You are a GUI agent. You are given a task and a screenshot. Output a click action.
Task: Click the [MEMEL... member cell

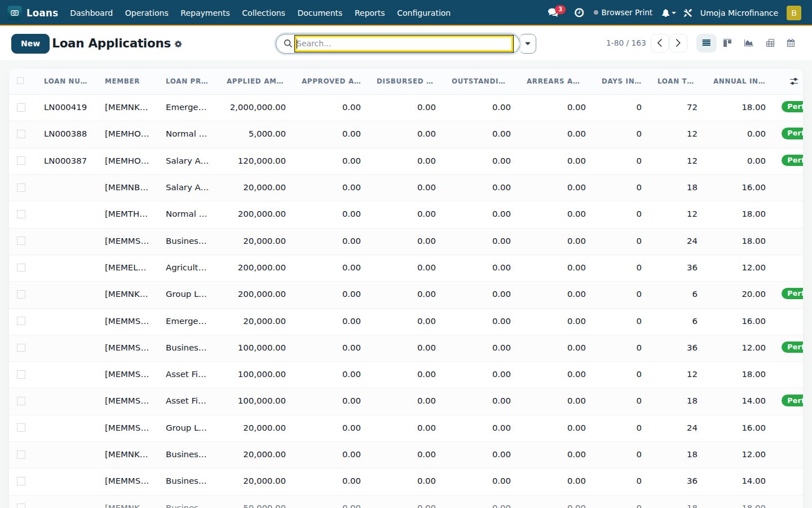[126, 268]
